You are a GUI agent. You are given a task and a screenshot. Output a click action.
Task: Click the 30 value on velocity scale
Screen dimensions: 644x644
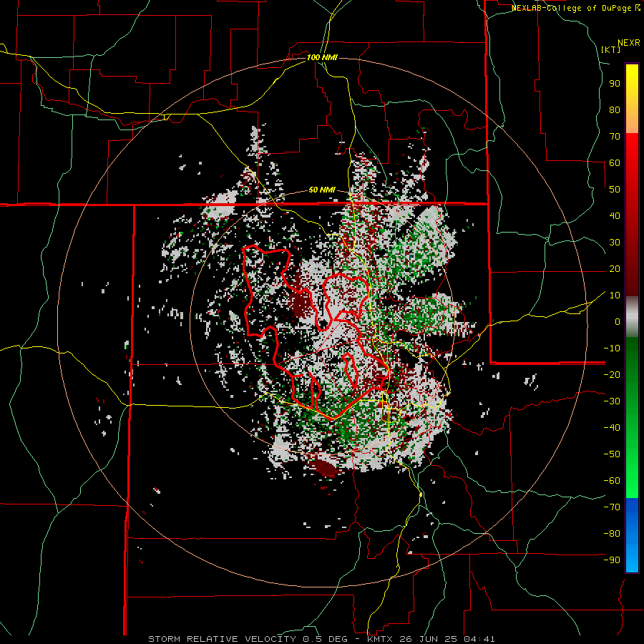coord(615,243)
